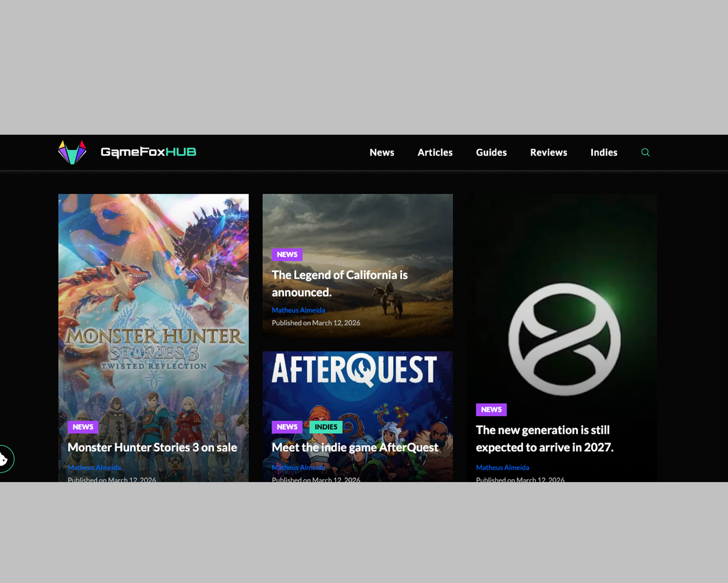
Task: Click the GameFox fox head logo
Action: coord(72,152)
